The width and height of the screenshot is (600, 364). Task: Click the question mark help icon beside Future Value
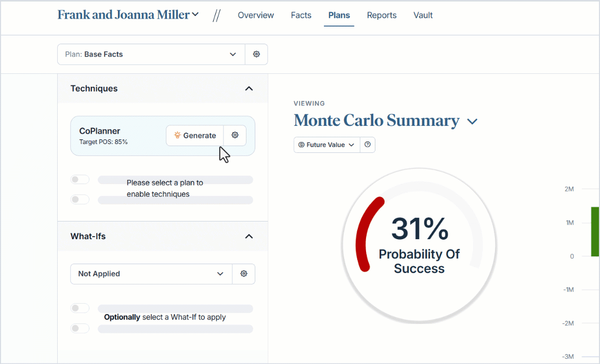[368, 145]
